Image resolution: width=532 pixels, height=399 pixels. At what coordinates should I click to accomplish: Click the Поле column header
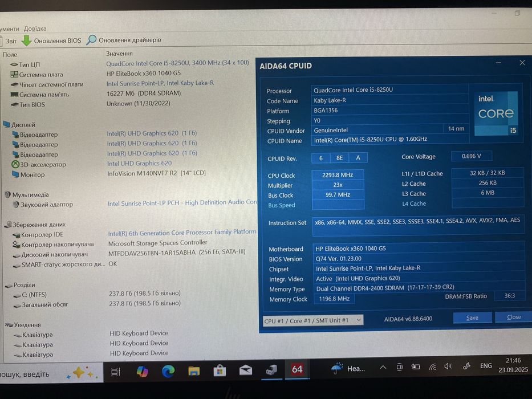[x=10, y=54]
